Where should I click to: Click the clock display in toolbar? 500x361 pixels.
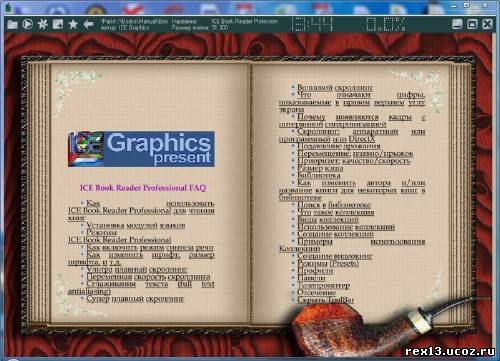pos(312,24)
